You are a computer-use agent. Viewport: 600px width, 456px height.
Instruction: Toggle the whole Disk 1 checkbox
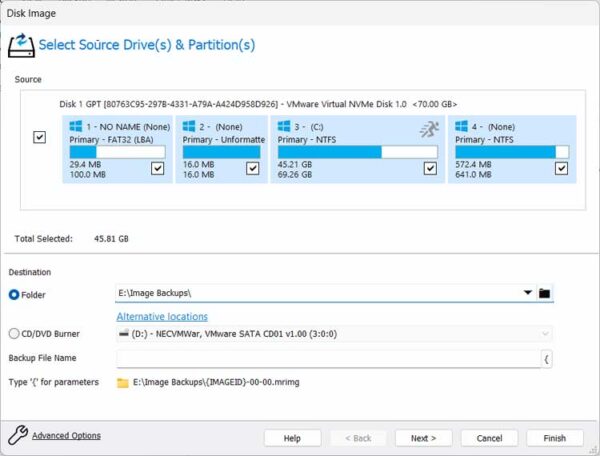[x=40, y=138]
